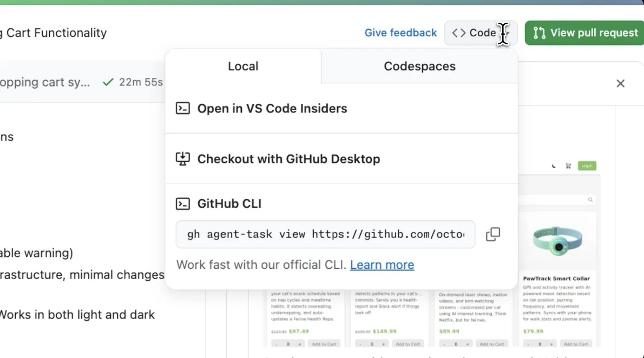This screenshot has width=644, height=358.
Task: Close the panel with the X icon
Action: tap(621, 83)
